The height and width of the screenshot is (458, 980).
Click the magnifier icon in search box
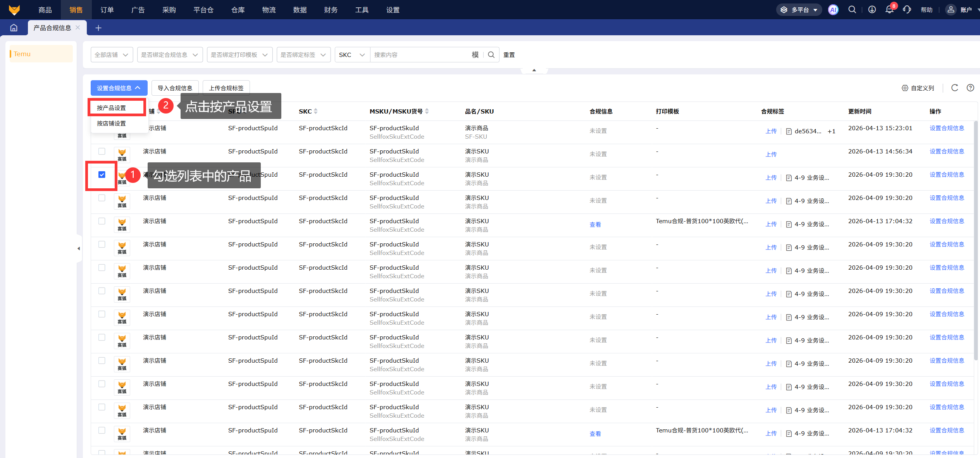(491, 55)
